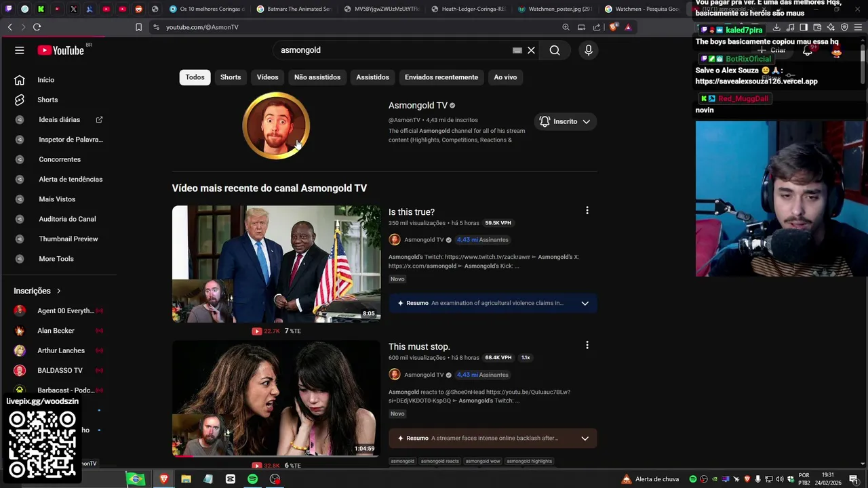The width and height of the screenshot is (868, 488).
Task: Open the Asmongold TV channel name link
Action: [x=418, y=106]
